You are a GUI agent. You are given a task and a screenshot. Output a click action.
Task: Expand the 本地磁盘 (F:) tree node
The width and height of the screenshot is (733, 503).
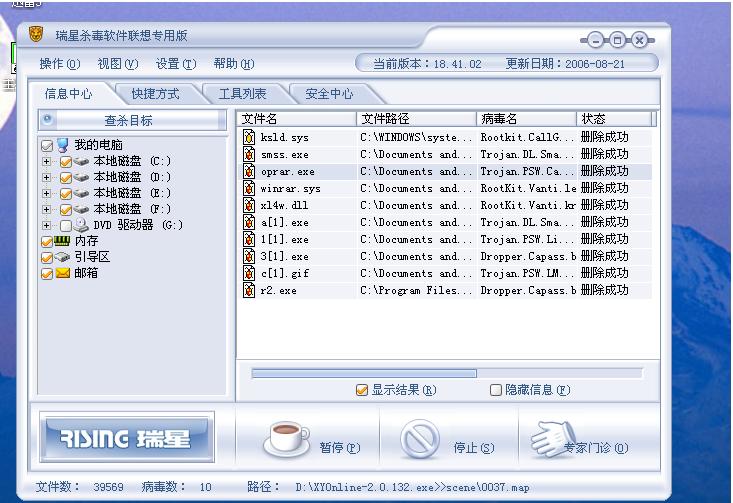(46, 209)
